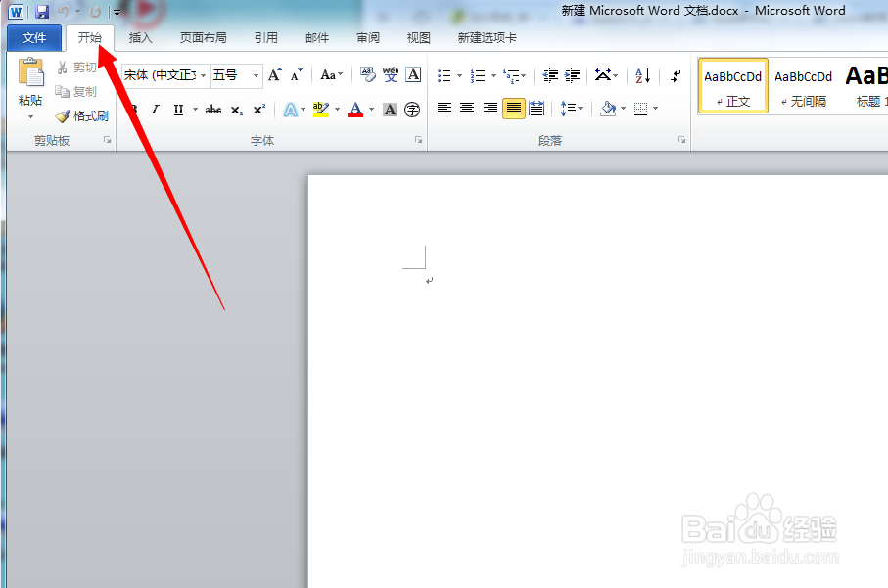The image size is (888, 588).
Task: Open the line spacing dropdown
Action: click(573, 109)
